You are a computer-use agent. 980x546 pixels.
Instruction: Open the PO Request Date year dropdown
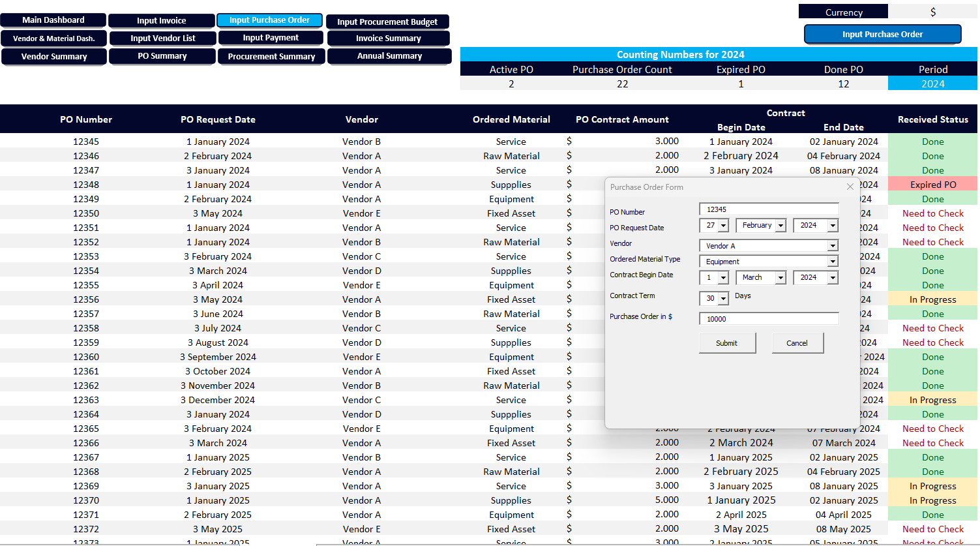pyautogui.click(x=833, y=226)
